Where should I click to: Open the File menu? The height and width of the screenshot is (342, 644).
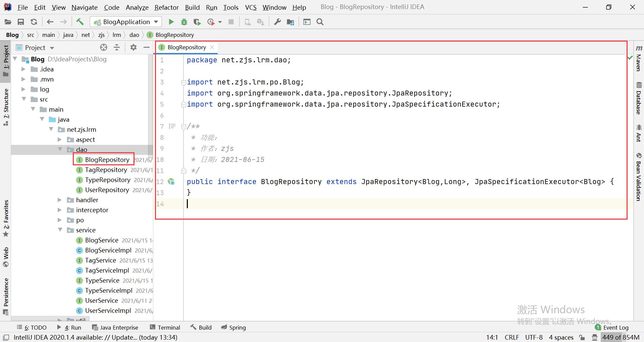(22, 7)
